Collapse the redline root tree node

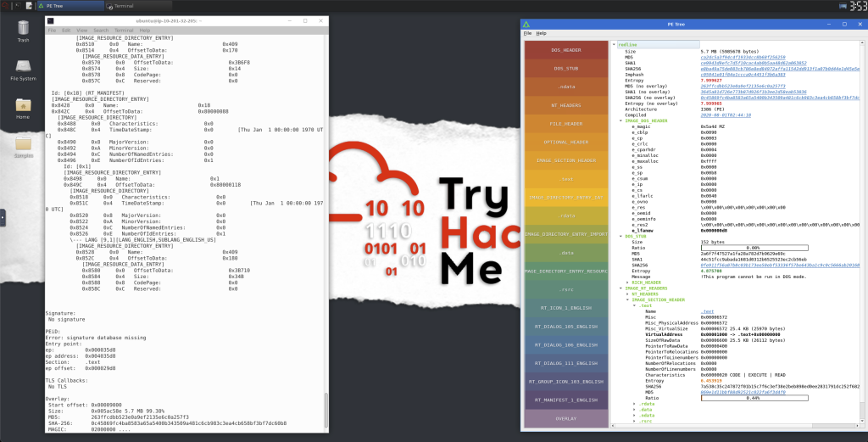(x=614, y=44)
